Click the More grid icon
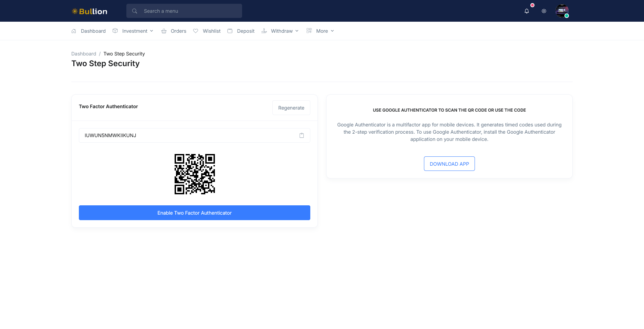The height and width of the screenshot is (329, 644). click(x=309, y=31)
